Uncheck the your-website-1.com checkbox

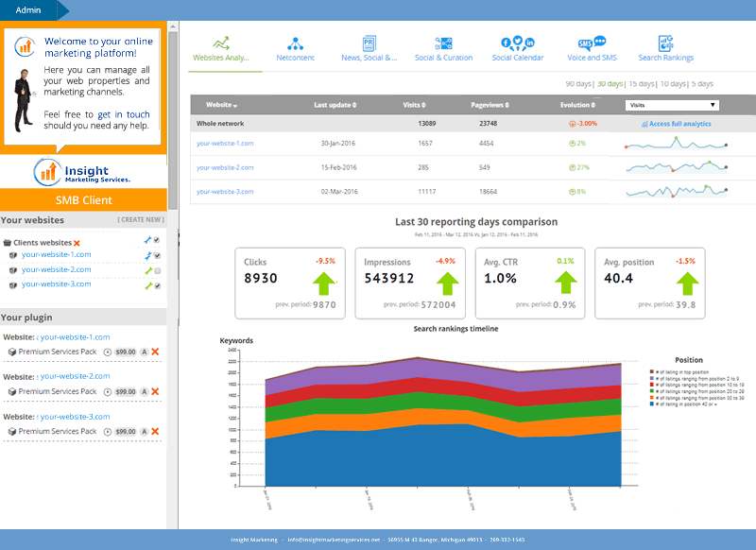[x=157, y=255]
